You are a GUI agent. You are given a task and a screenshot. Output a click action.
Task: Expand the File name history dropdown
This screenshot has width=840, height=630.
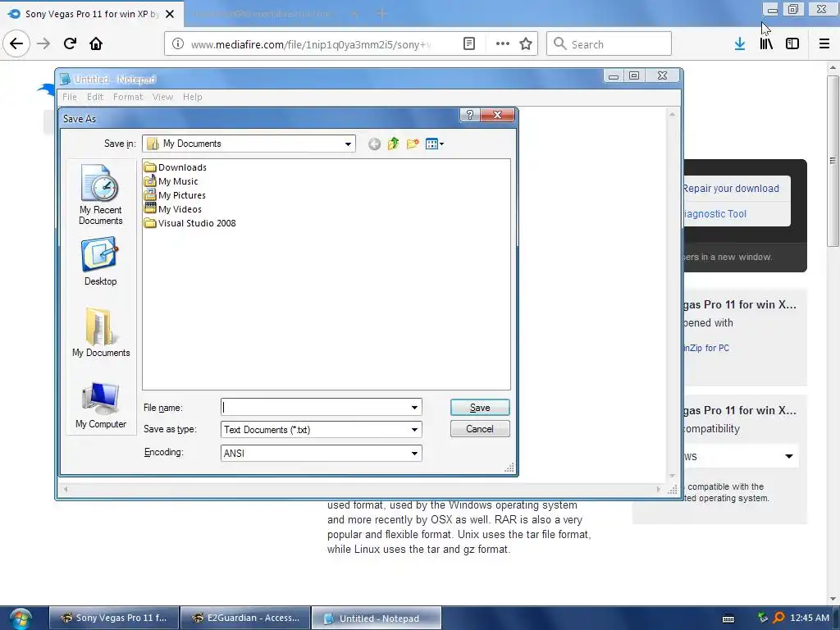[x=414, y=407]
